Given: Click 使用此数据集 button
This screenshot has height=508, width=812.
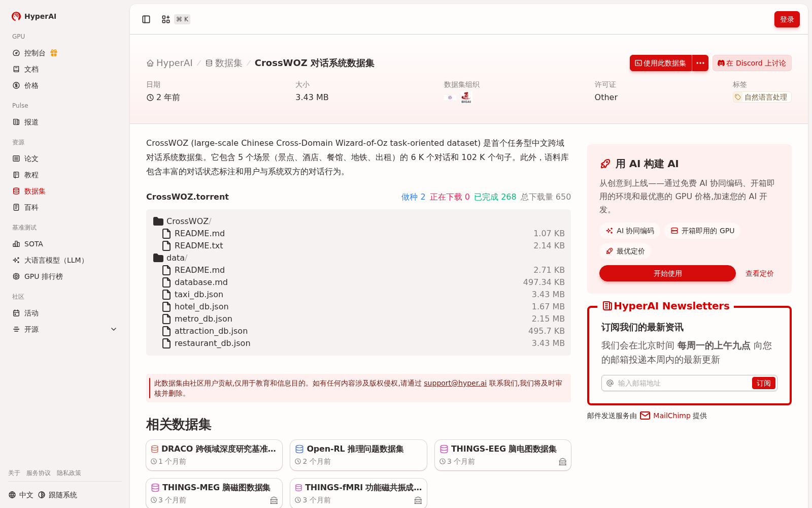Looking at the screenshot, I should 661,63.
